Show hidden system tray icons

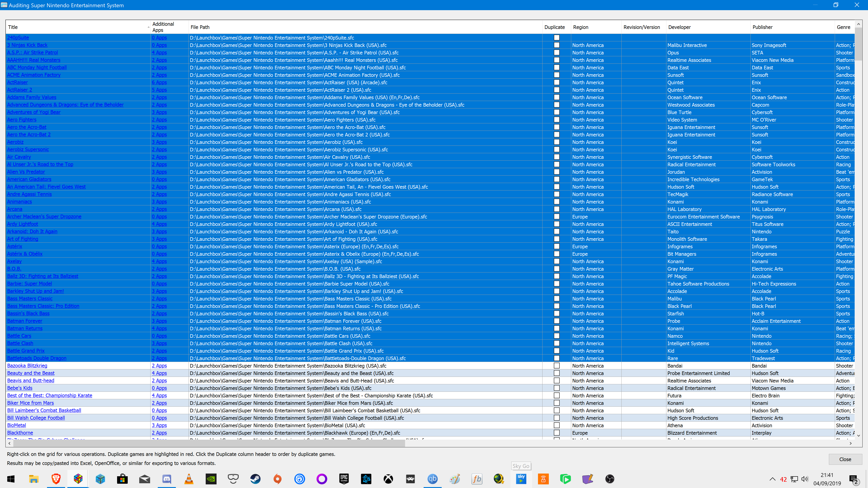click(x=773, y=479)
